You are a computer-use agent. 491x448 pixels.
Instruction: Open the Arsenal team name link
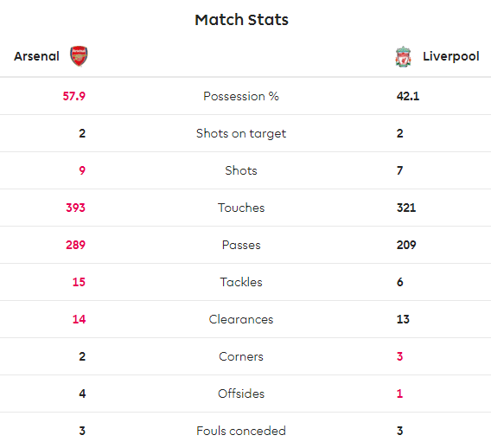(x=36, y=56)
